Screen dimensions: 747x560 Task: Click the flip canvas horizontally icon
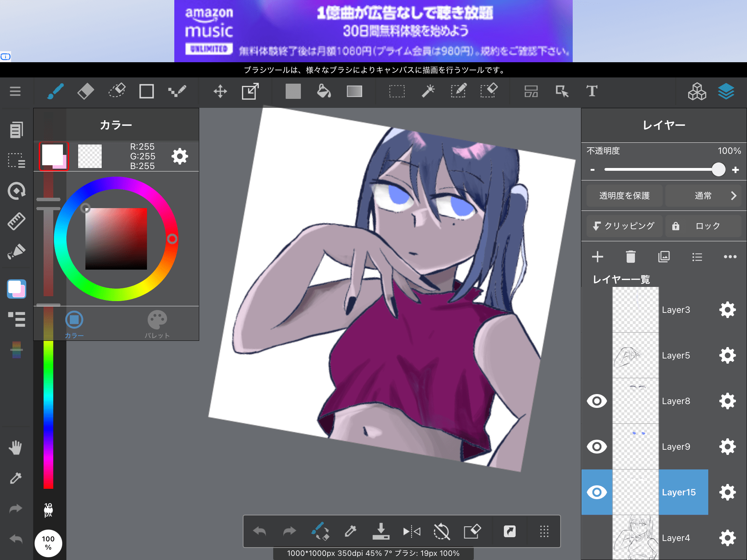[412, 531]
